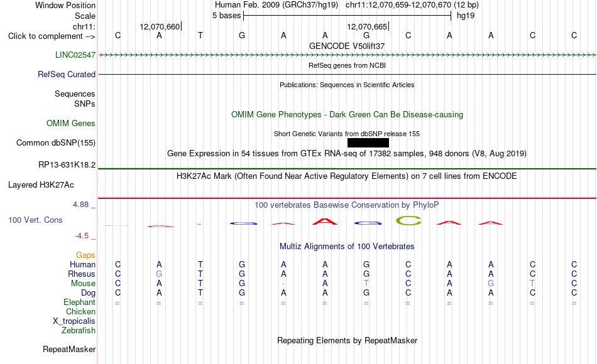The height and width of the screenshot is (364, 597).
Task: Click the Zebrafish species label
Action: coord(79,331)
